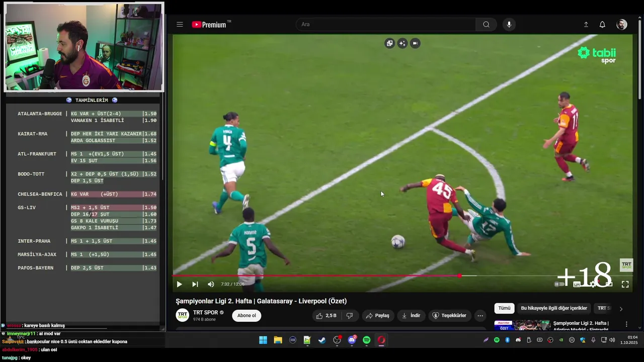Mute the video volume speaker

point(211,284)
